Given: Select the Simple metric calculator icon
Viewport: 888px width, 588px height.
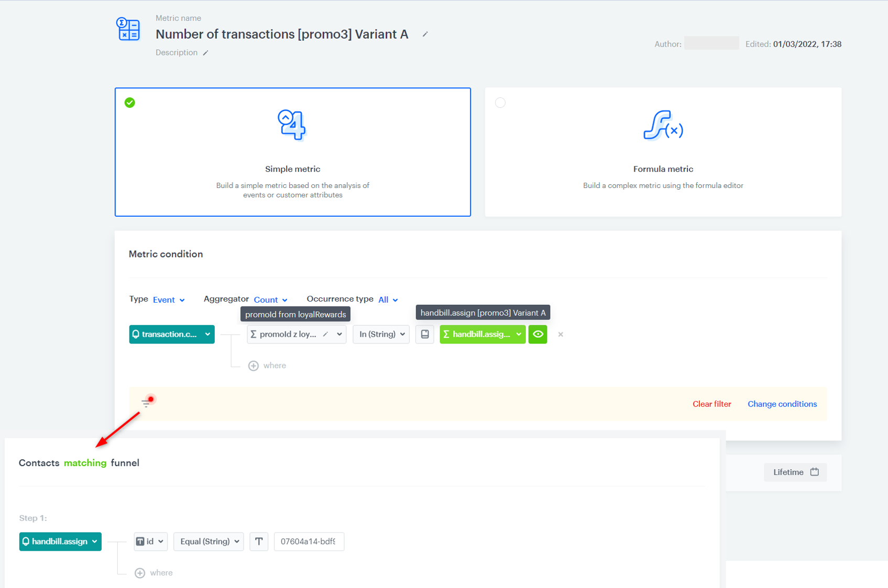Looking at the screenshot, I should coord(292,125).
